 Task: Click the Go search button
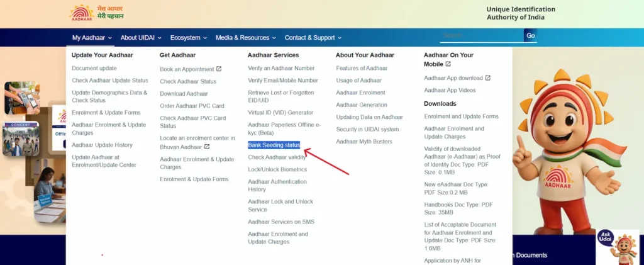pyautogui.click(x=531, y=35)
